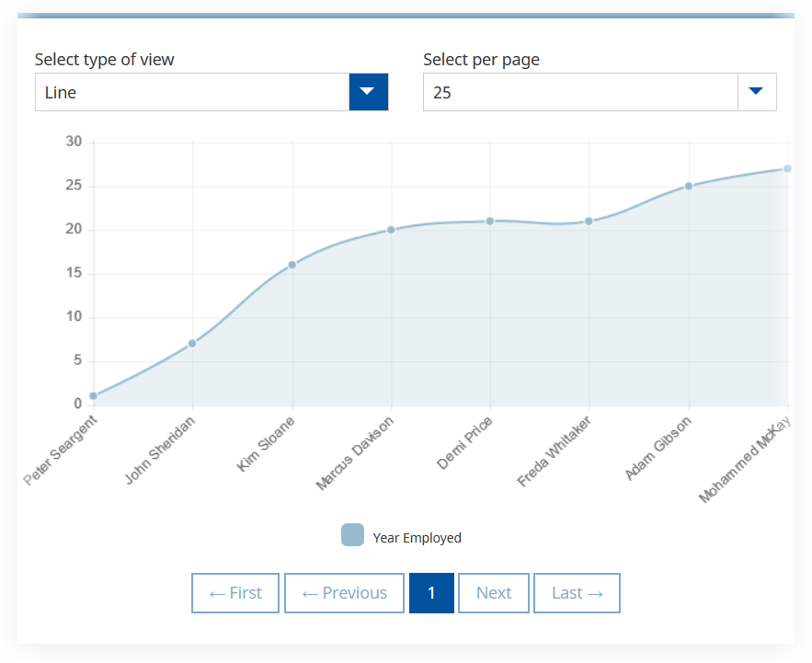This screenshot has height=663, width=812.
Task: Select the Demi Price data point
Action: (490, 221)
